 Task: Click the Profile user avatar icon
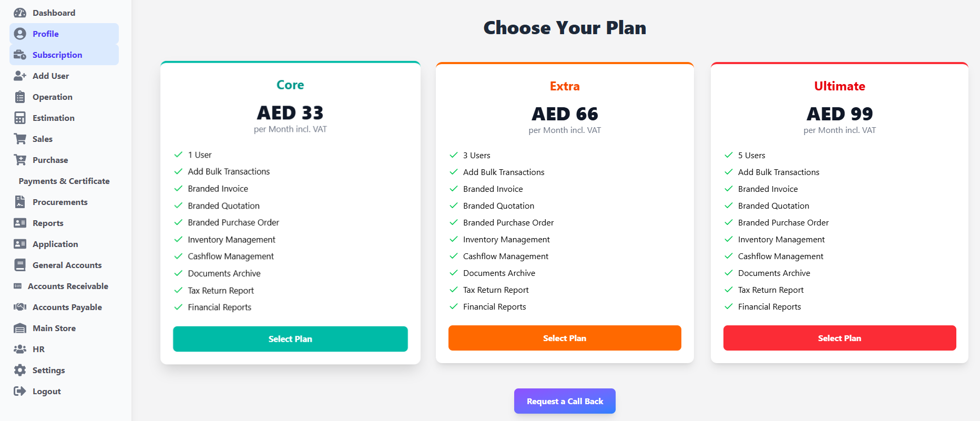[20, 34]
